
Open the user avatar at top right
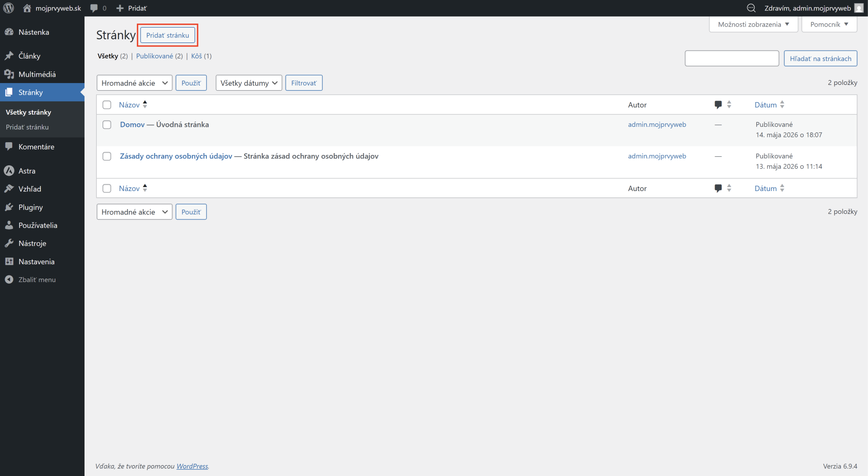point(859,8)
